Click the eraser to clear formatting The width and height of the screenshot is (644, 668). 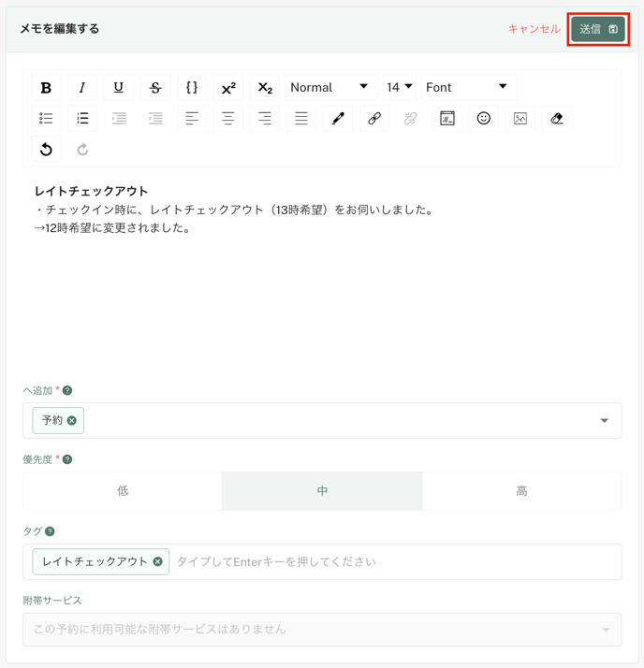pyautogui.click(x=557, y=119)
